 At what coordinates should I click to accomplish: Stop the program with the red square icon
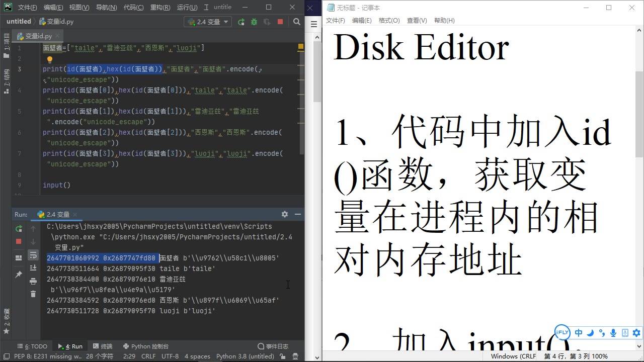coord(280,22)
